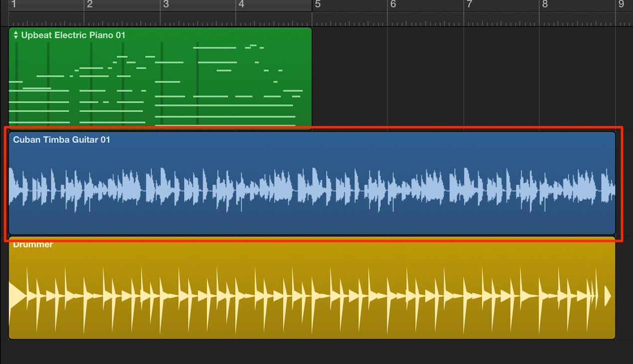The height and width of the screenshot is (364, 633).
Task: Click bar 8 on the timeline ruler
Action: pos(545,4)
